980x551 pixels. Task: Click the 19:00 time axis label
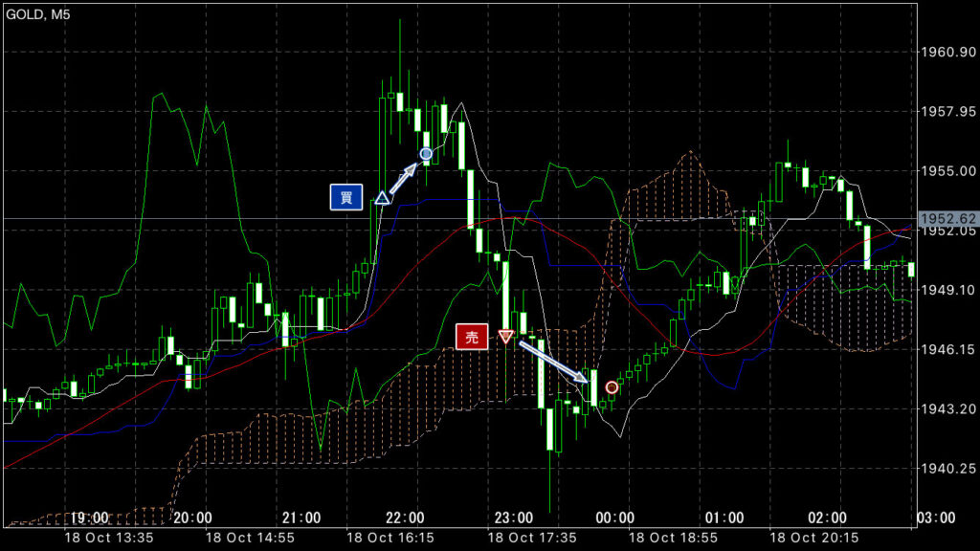coord(89,518)
